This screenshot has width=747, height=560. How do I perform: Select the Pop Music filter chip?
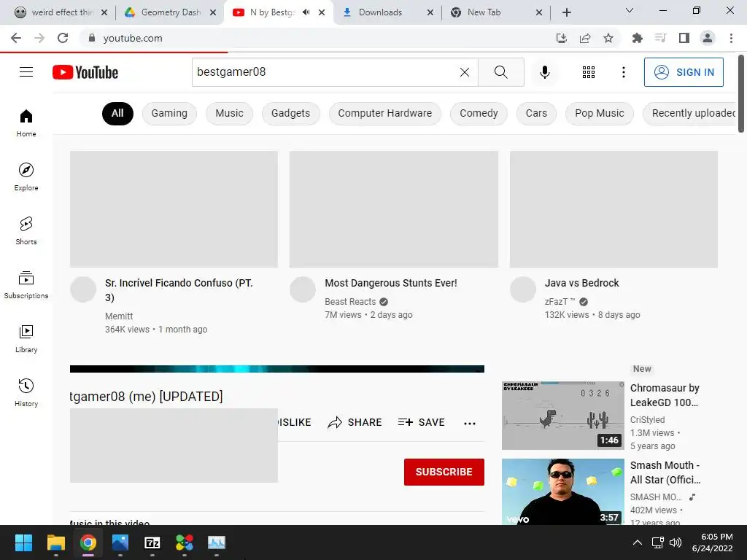point(600,113)
